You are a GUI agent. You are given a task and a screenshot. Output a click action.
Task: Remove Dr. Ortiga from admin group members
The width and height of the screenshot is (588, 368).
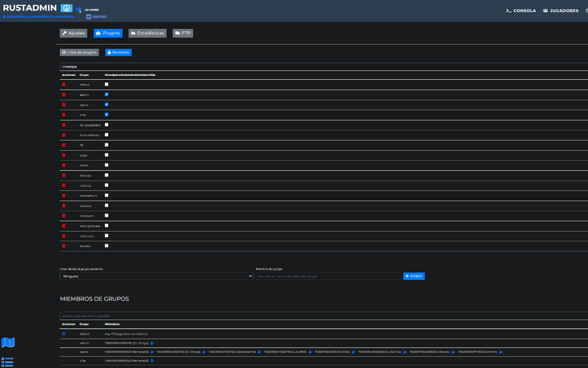click(152, 343)
